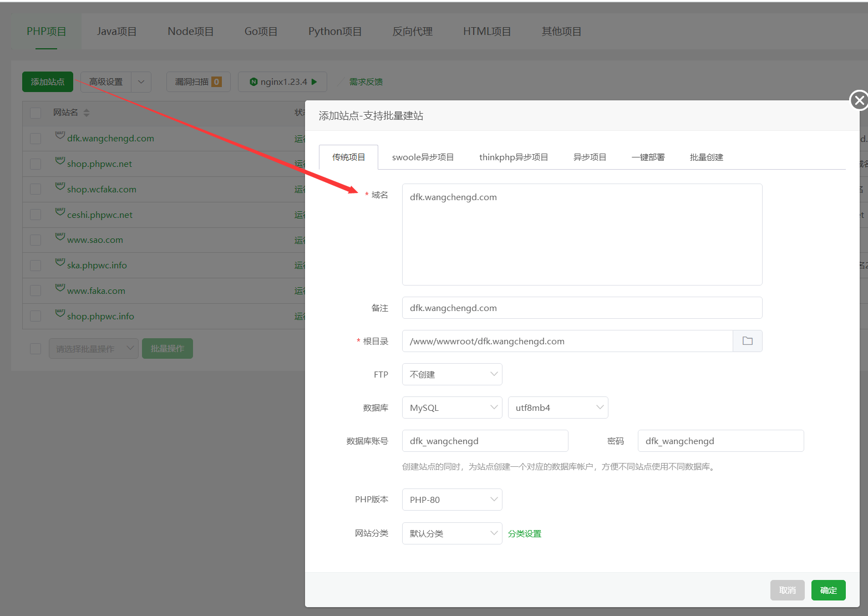The width and height of the screenshot is (868, 616).
Task: Click the 数据库账号 input field
Action: coord(485,441)
